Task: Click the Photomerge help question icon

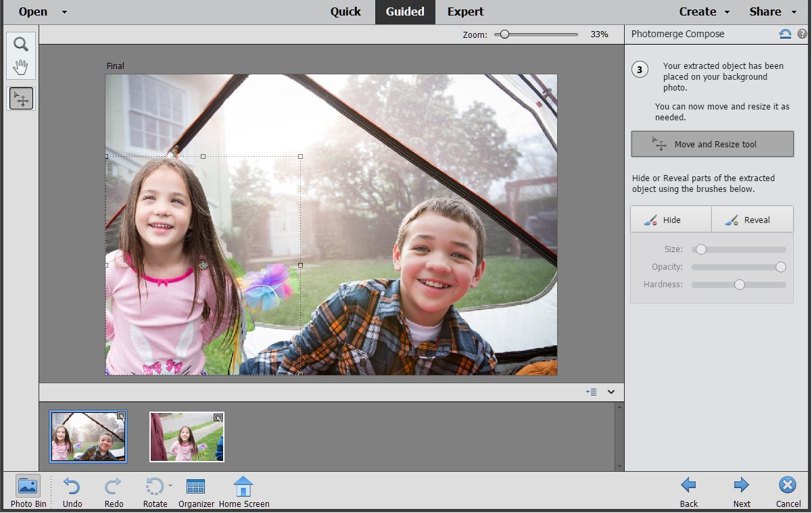Action: pyautogui.click(x=802, y=34)
